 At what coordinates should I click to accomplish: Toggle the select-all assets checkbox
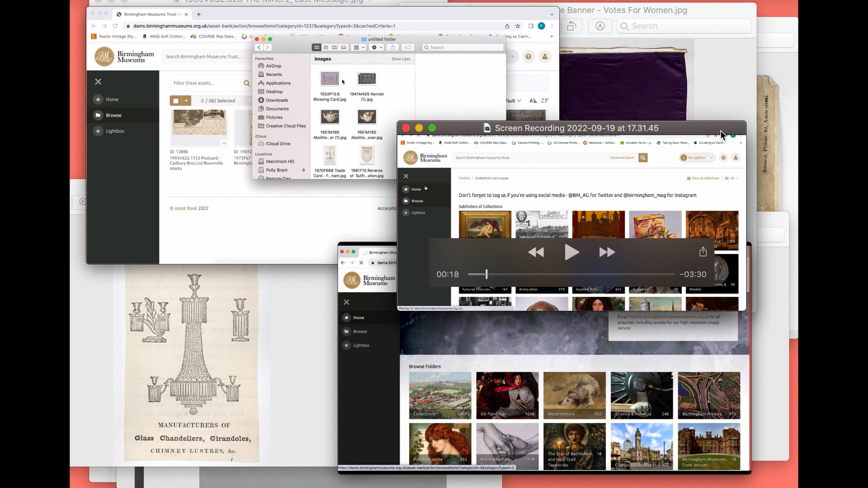tap(176, 100)
